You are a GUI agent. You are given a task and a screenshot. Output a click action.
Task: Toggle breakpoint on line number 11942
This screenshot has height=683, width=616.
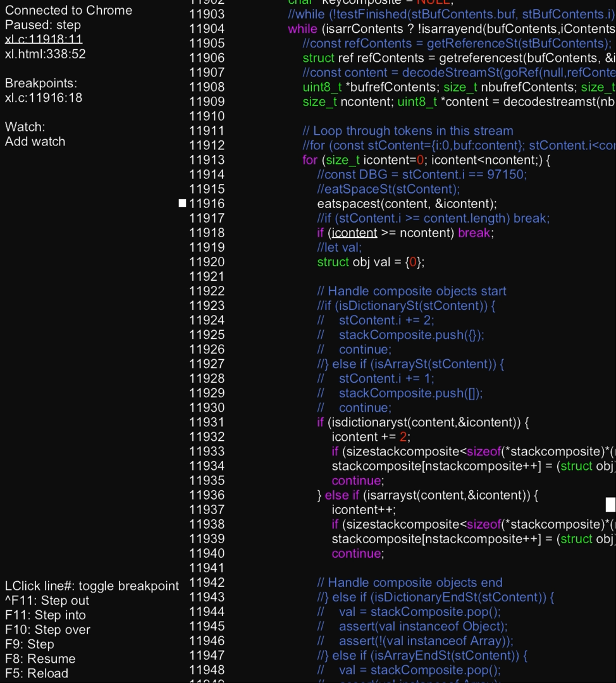[207, 582]
